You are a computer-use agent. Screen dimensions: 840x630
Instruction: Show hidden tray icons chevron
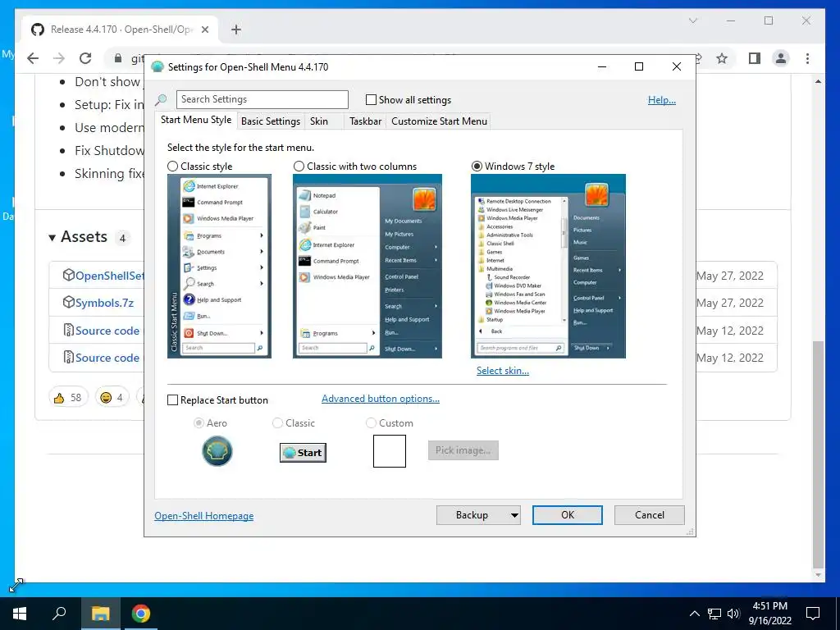coord(694,614)
